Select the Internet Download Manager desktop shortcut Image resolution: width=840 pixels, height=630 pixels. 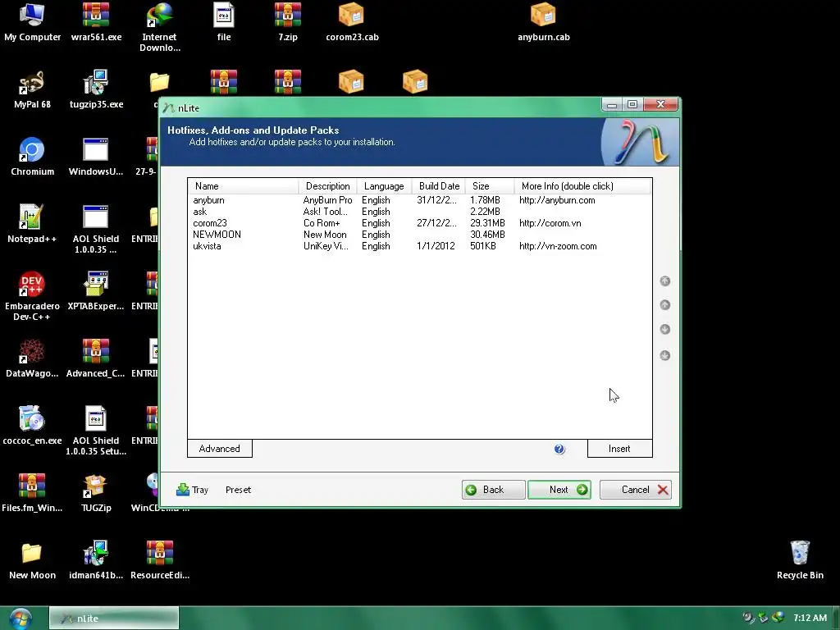(160, 28)
